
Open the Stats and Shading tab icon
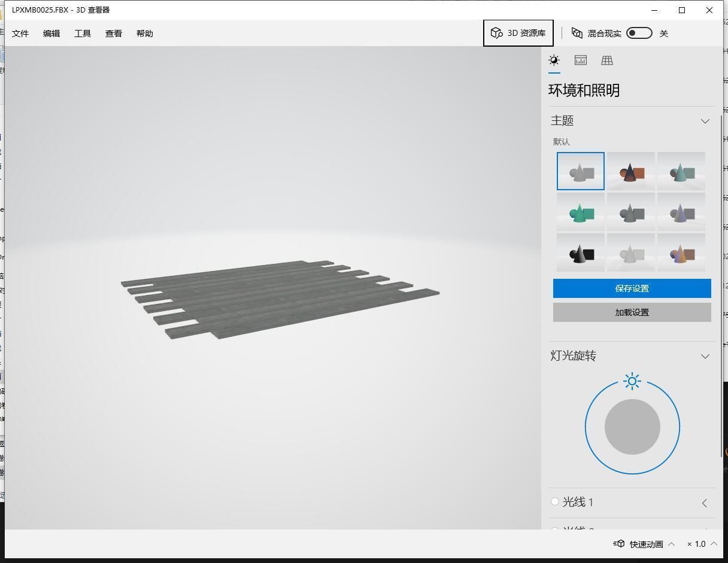[580, 60]
